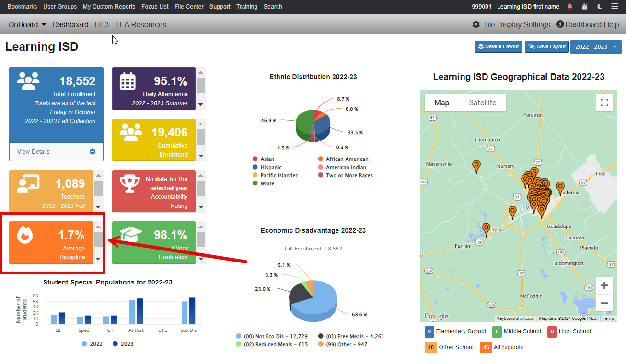Click the Save Layout button
This screenshot has height=364, width=626.
coord(546,46)
